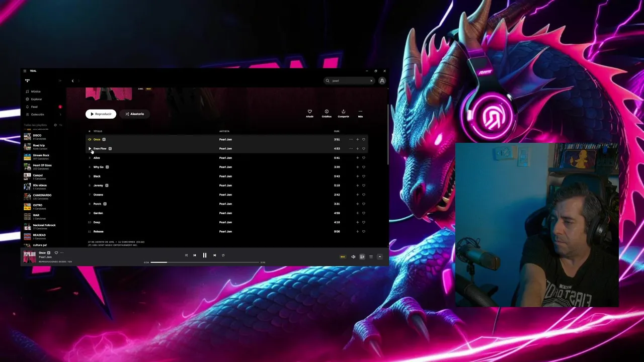Screen dimensions: 644x362
Task: Open the user profile icon
Action: [x=382, y=80]
